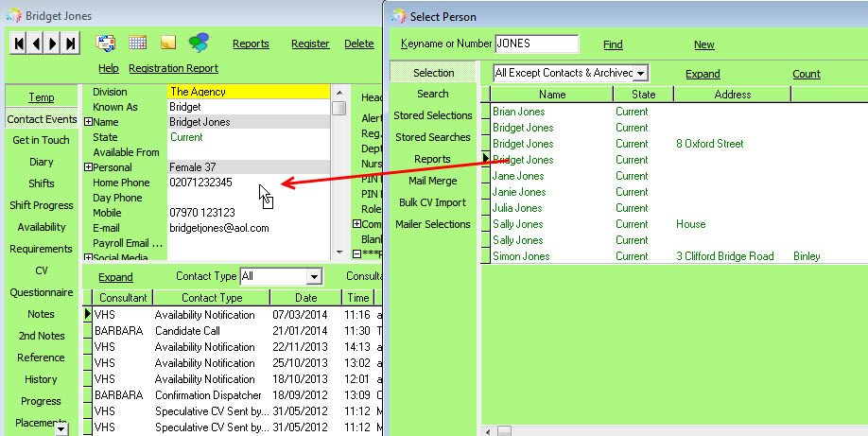
Task: Open the 2nd Notes tab
Action: click(42, 336)
